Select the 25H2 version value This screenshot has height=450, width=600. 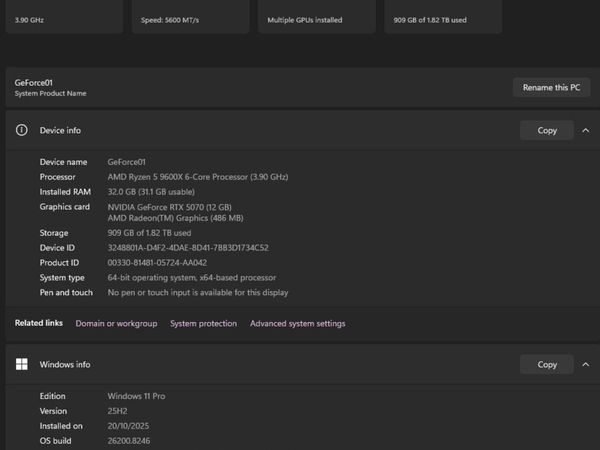point(117,411)
